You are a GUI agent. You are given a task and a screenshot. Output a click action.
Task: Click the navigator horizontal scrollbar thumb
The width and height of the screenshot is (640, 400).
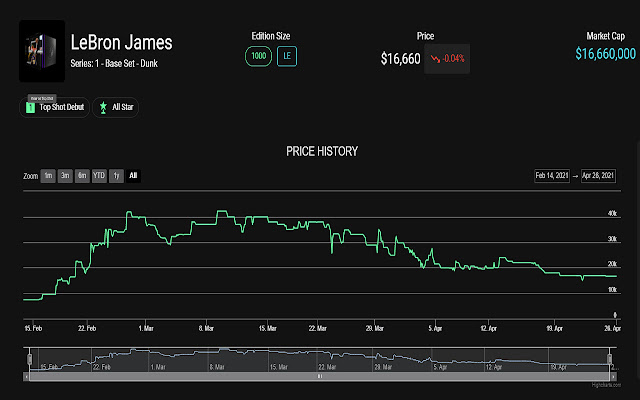pos(320,376)
